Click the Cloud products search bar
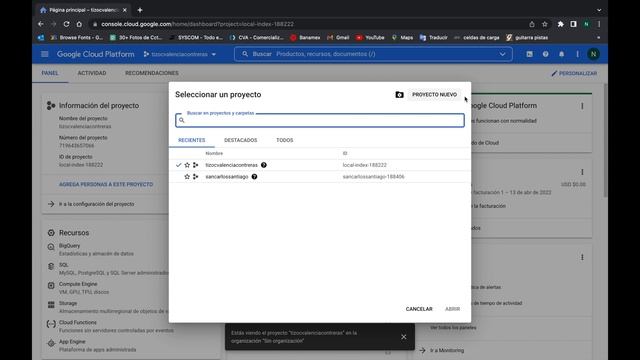The width and height of the screenshot is (640, 360). point(373,54)
